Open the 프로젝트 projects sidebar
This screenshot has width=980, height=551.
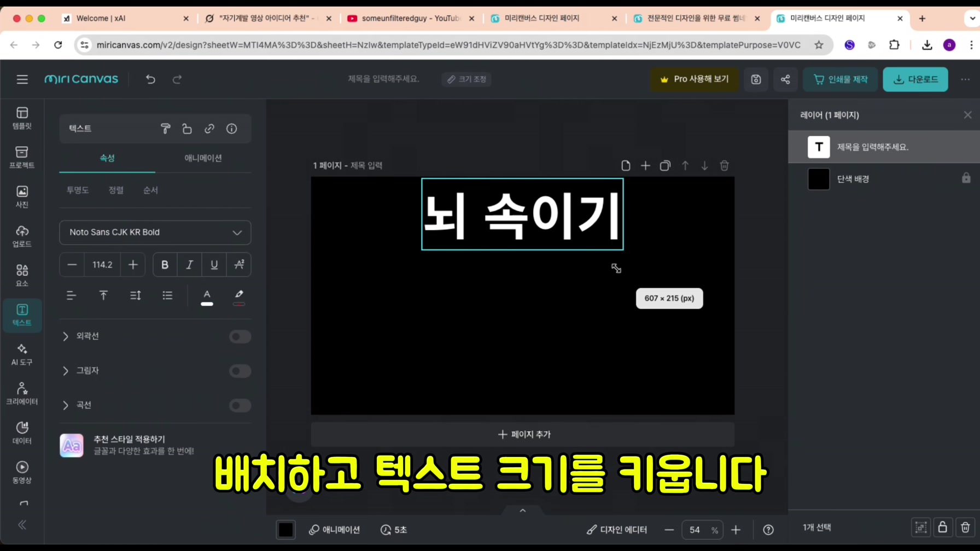coord(22,158)
